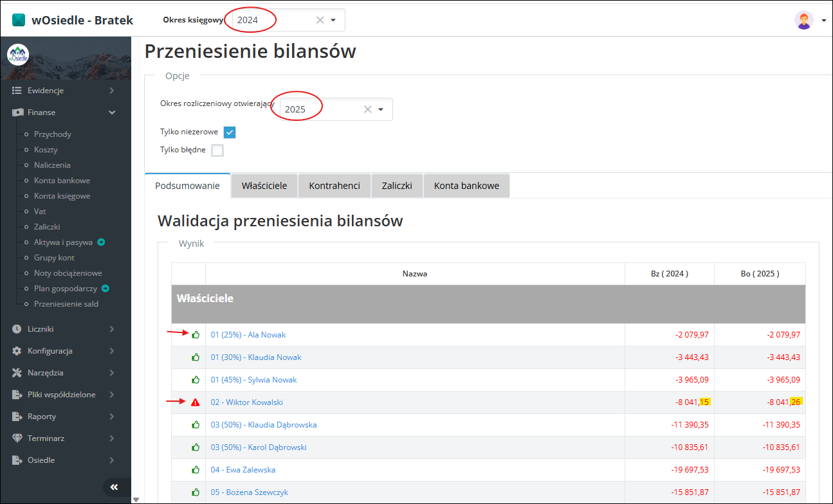Click thumbs-up icon beside Ala Nowak
The width and height of the screenshot is (833, 504).
[196, 334]
